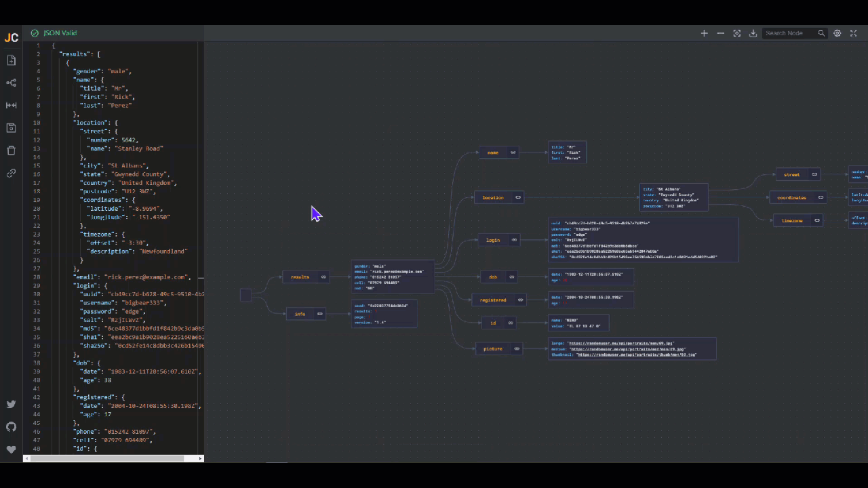Center the graph view with focus icon

tap(736, 33)
